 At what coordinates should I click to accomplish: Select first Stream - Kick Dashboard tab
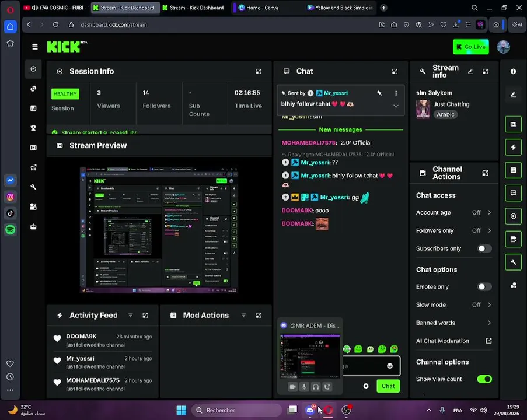[x=125, y=8]
